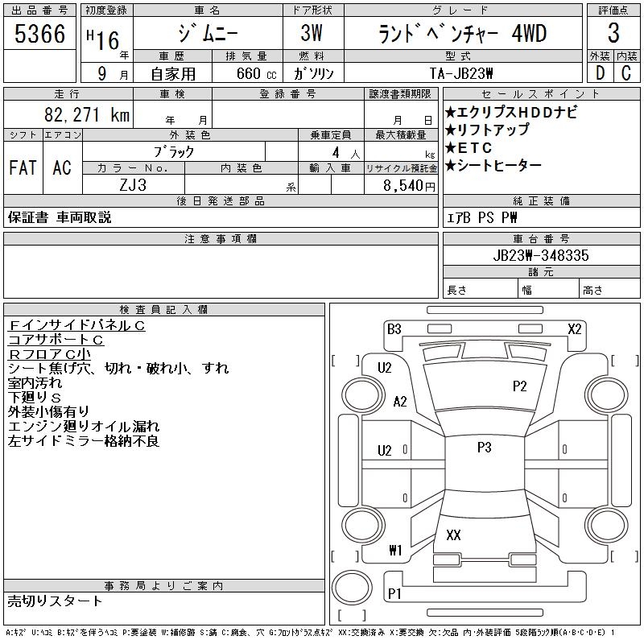Click sales point リフトアップ
The height and width of the screenshot is (644, 644).
pyautogui.click(x=488, y=130)
